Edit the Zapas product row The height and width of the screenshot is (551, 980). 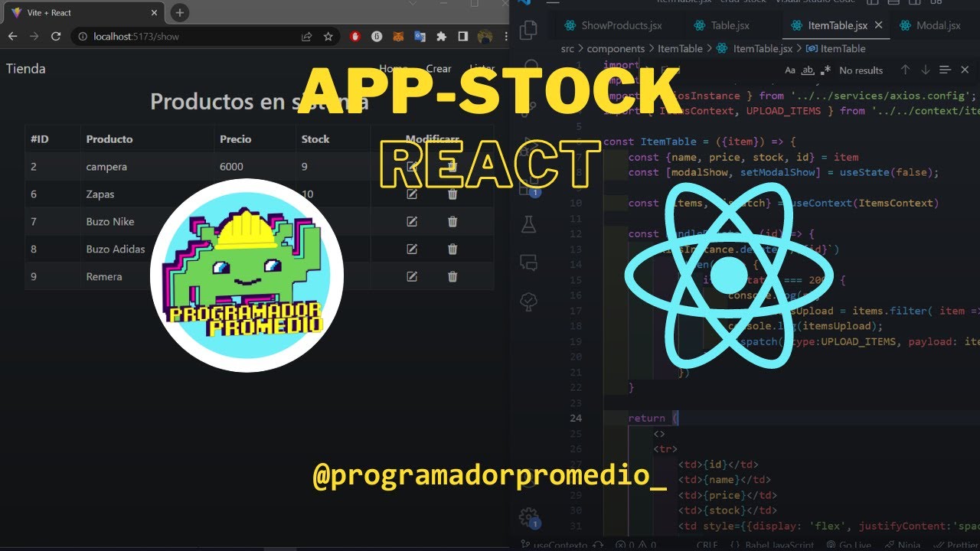[x=412, y=194]
